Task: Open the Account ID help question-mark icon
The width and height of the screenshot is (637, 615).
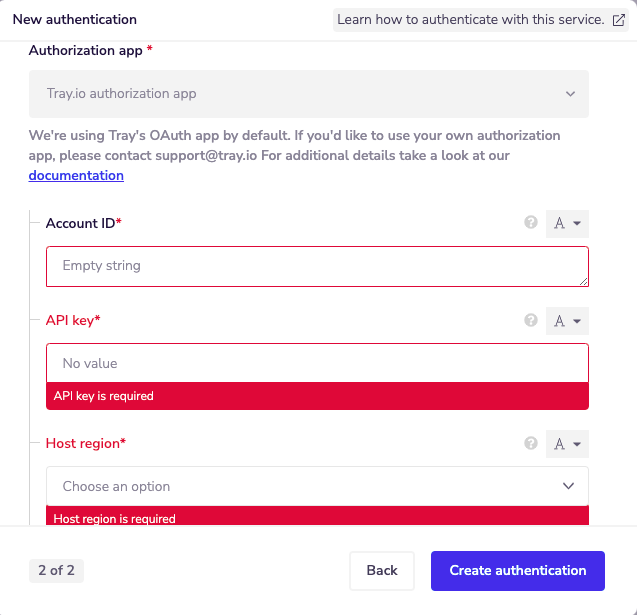Action: click(531, 223)
